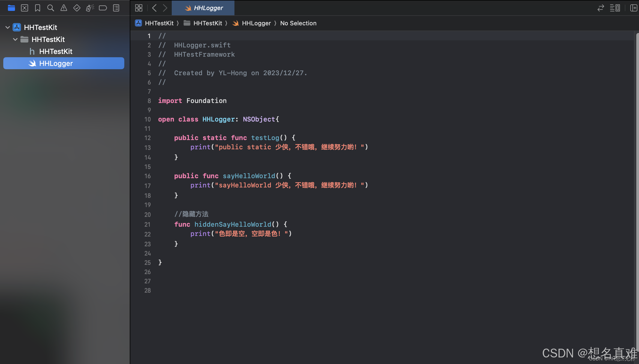
Task: Open the Source Control navigator
Action: (x=25, y=8)
